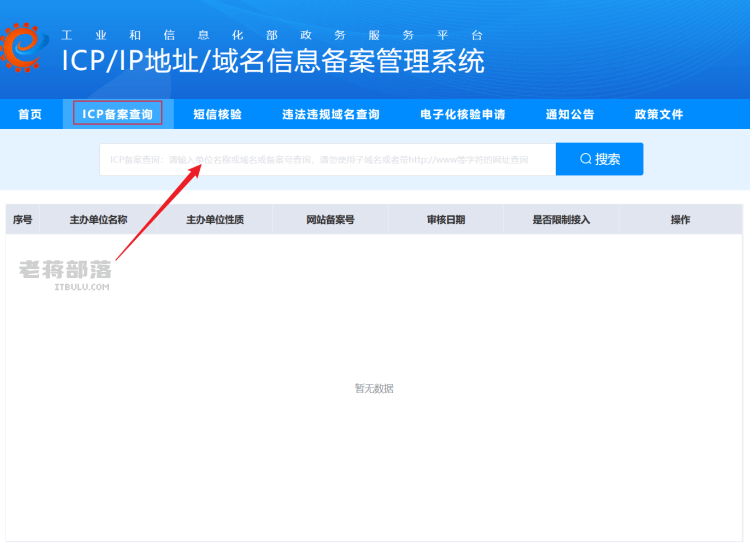Screen dimensions: 750x546
Task: Click the 主办单位名称 column header
Action: pos(99,219)
